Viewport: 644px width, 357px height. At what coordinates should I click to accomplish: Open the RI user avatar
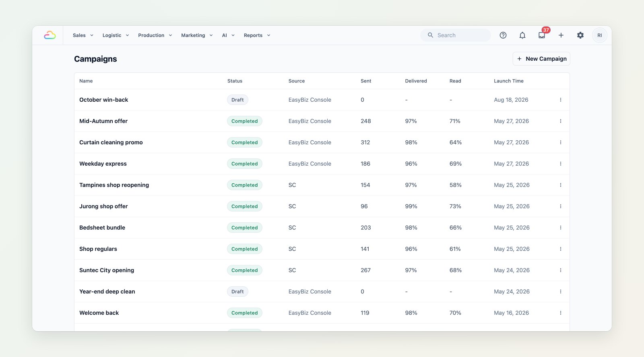coord(600,35)
